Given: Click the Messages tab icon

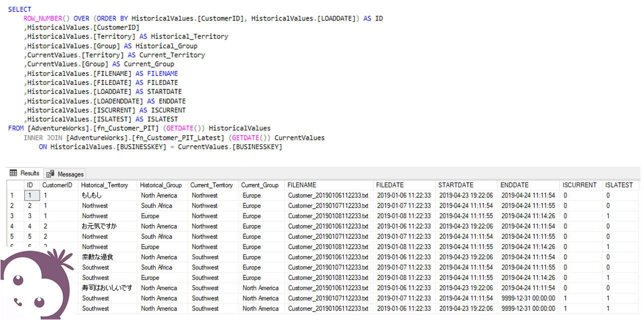Looking at the screenshot, I should click(50, 174).
